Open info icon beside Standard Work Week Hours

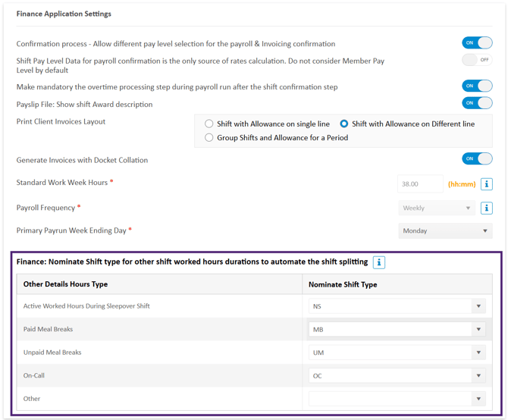(486, 184)
